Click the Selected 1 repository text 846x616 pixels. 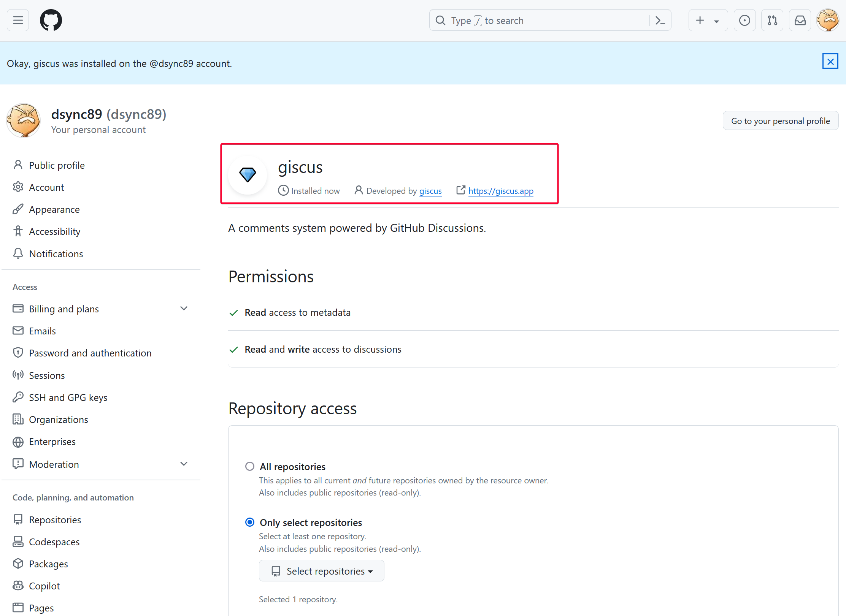click(298, 599)
